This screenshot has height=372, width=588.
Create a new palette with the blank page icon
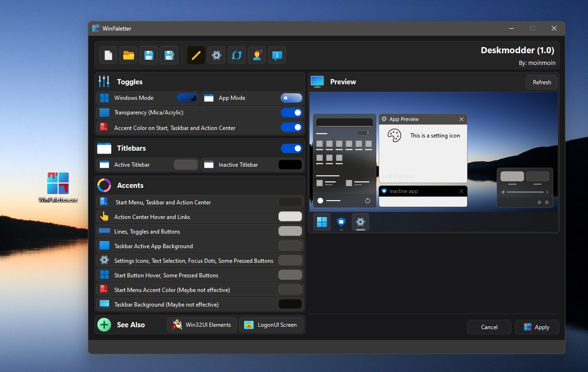(x=108, y=55)
